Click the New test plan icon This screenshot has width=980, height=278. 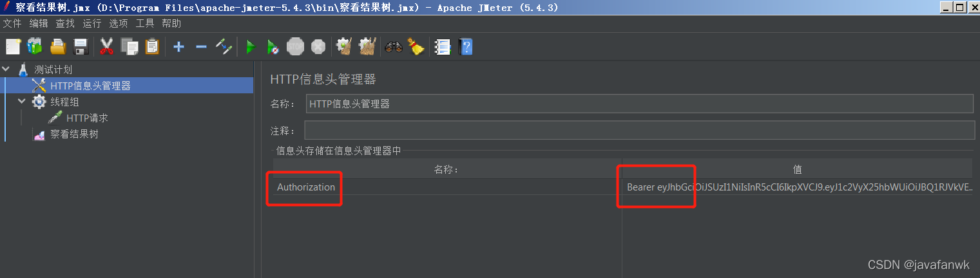click(14, 46)
